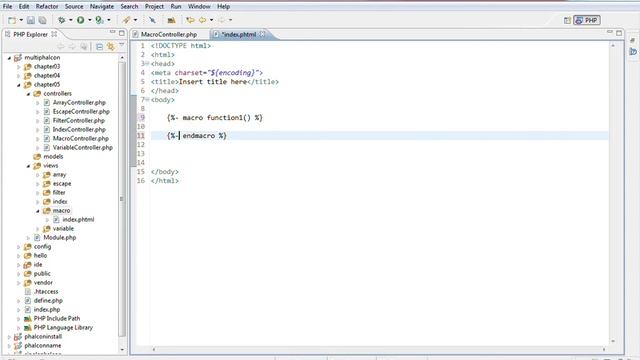Collapse the macro folder
The image size is (640, 360).
point(38,211)
